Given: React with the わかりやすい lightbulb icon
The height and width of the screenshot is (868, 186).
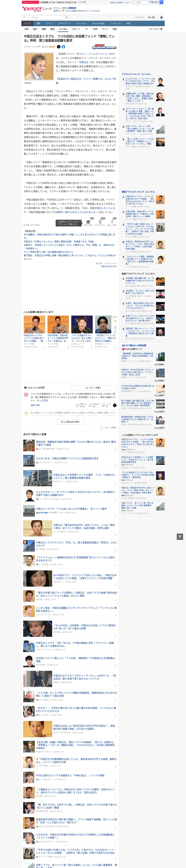Looking at the screenshot, I should [100, 222].
